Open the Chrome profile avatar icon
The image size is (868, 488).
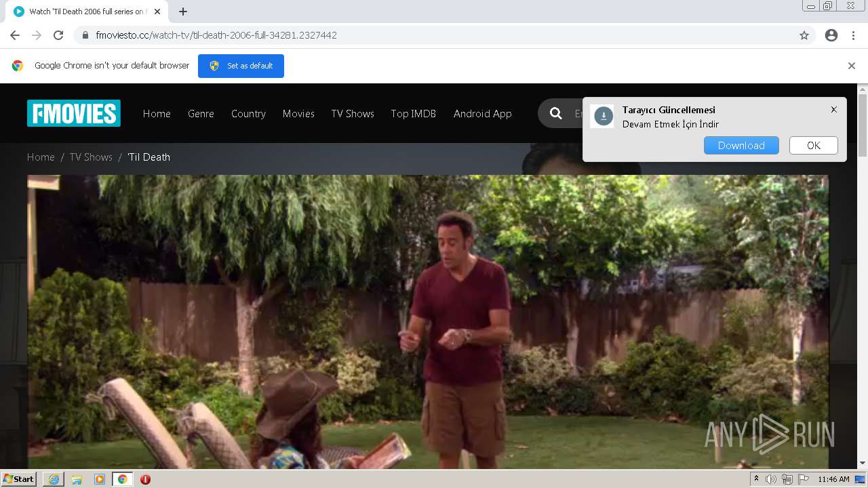click(831, 35)
